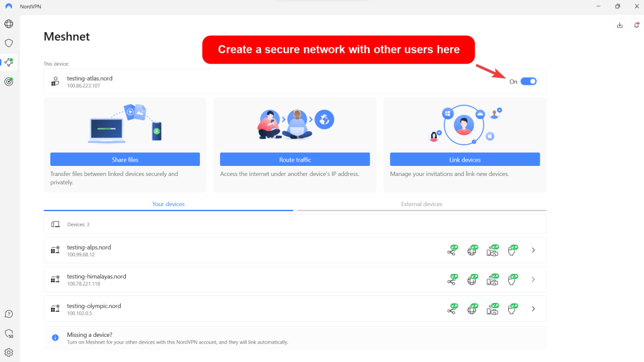The image size is (644, 362).
Task: Open the Settings gear in sidebar
Action: click(9, 353)
